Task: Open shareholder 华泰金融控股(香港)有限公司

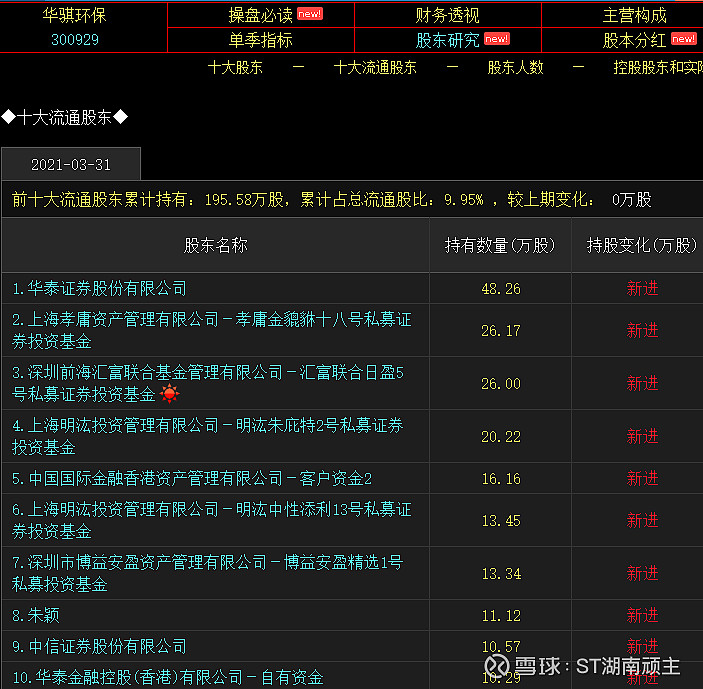Action: [x=168, y=677]
